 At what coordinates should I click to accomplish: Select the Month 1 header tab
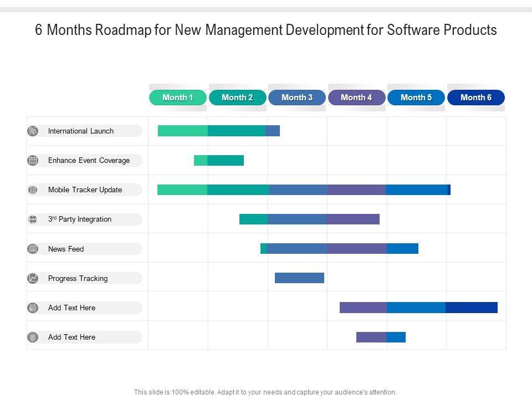178,98
